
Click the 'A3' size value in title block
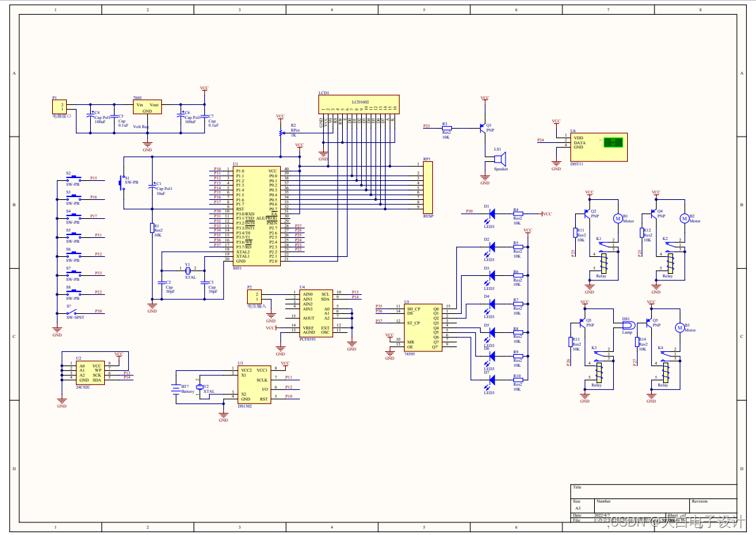(578, 508)
